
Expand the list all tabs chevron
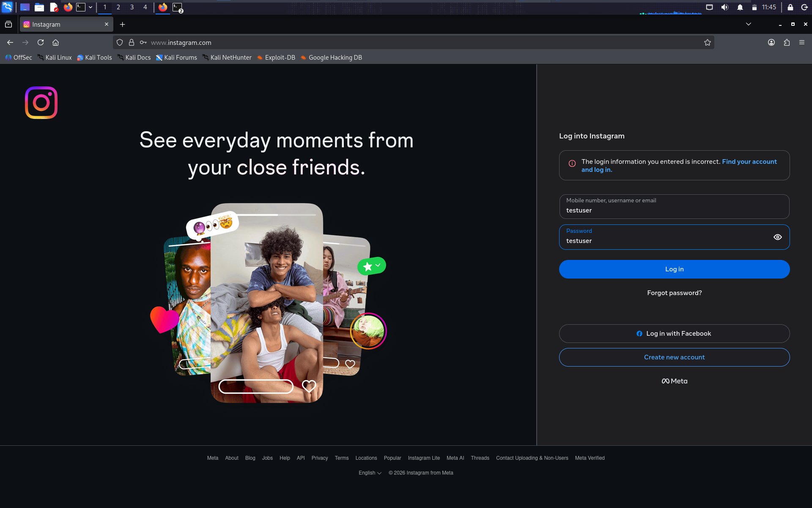click(x=749, y=24)
